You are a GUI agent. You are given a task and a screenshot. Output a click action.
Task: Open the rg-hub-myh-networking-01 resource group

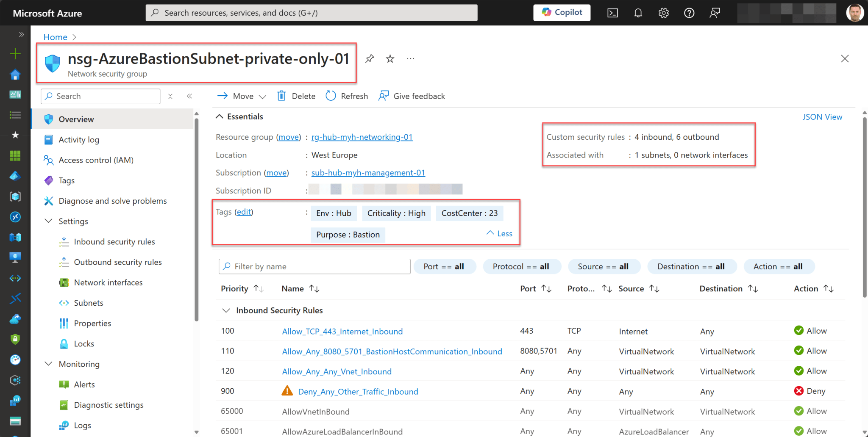tap(362, 137)
